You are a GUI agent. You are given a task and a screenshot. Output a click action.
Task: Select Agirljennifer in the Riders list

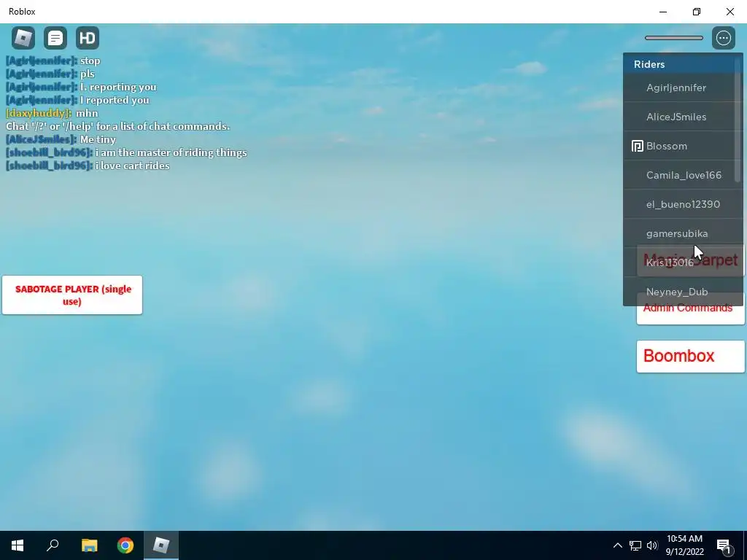[679, 87]
